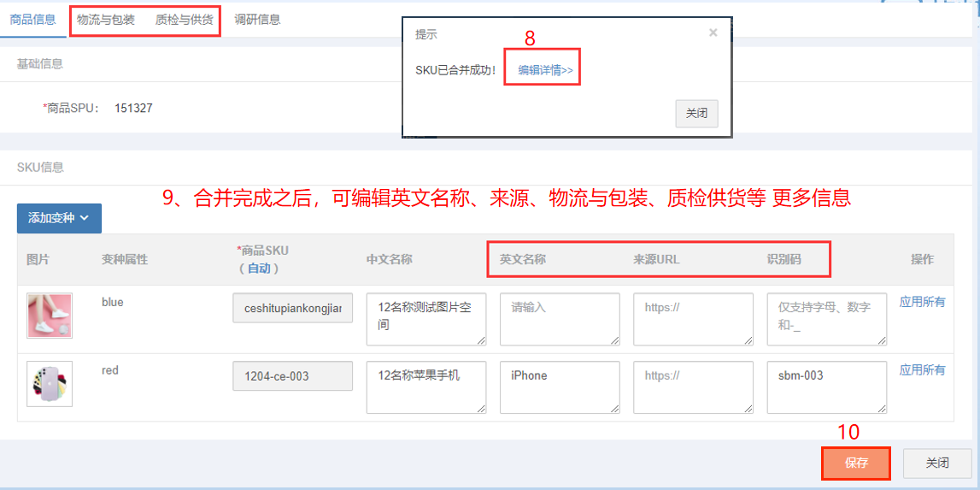Click the 基础信息 section heading
Image resolution: width=980 pixels, height=490 pixels.
pyautogui.click(x=40, y=63)
